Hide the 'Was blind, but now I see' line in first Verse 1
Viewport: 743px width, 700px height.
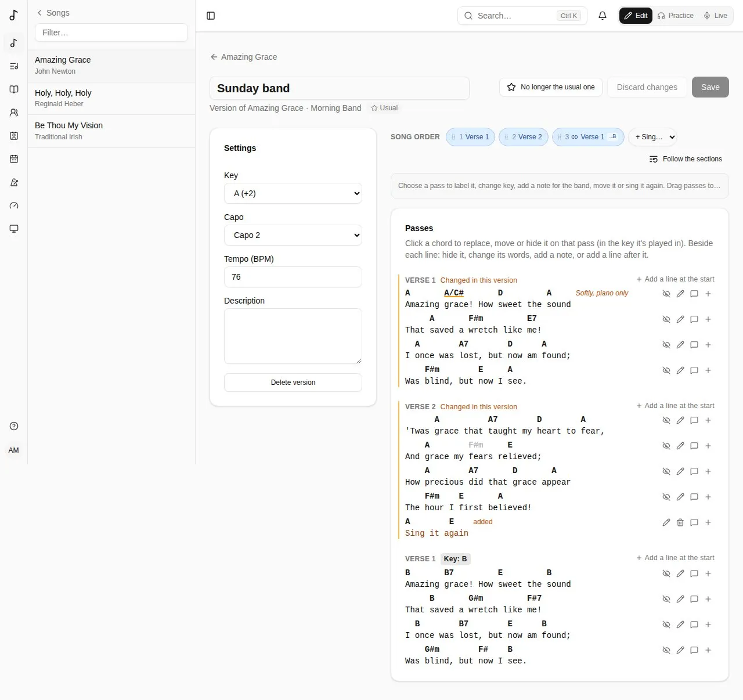click(666, 370)
